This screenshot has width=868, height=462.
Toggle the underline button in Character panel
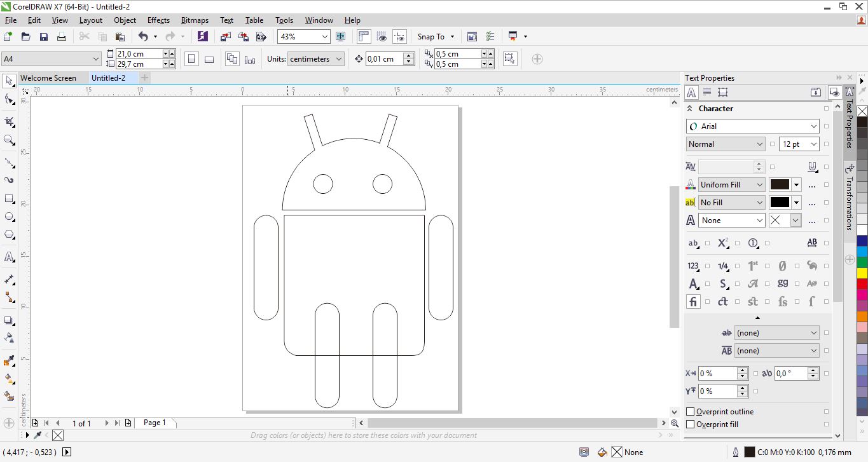pos(812,166)
